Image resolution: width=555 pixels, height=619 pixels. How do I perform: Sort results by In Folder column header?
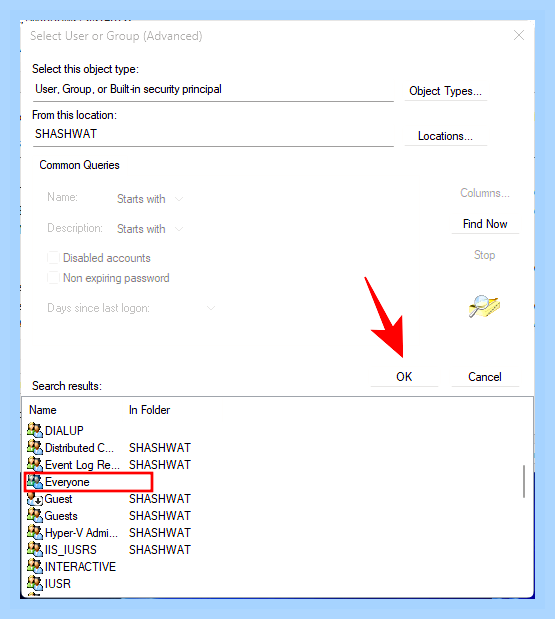(149, 410)
